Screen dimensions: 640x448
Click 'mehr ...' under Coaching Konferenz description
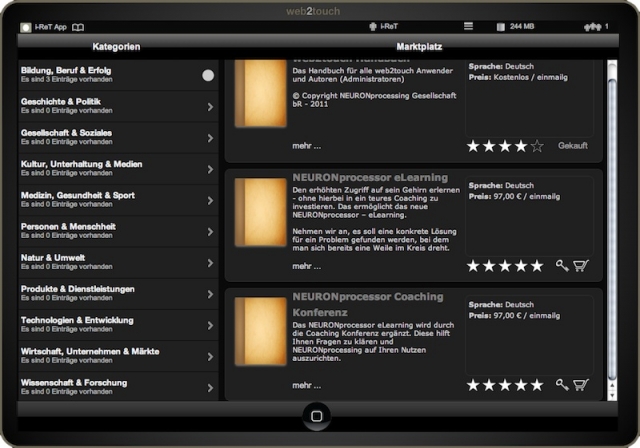[x=307, y=385]
